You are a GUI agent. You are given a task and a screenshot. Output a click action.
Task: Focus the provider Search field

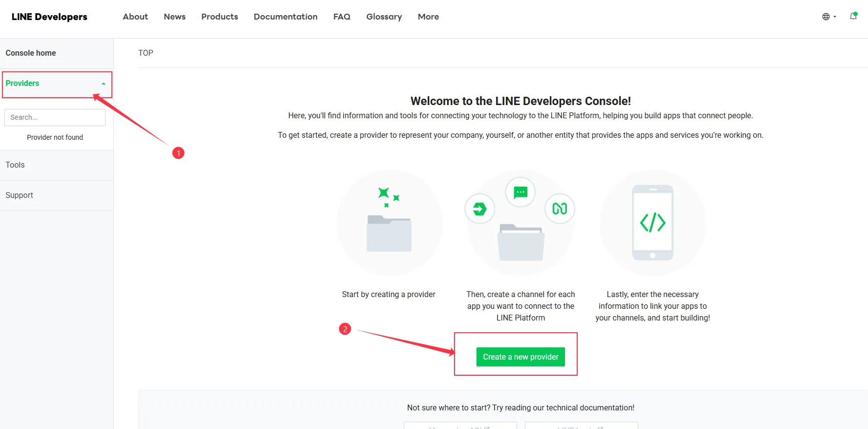[55, 117]
